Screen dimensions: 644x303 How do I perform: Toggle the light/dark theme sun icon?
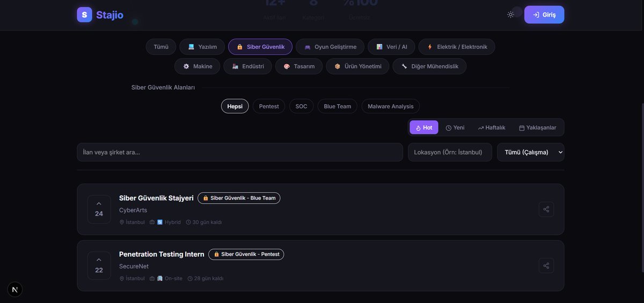tap(510, 15)
